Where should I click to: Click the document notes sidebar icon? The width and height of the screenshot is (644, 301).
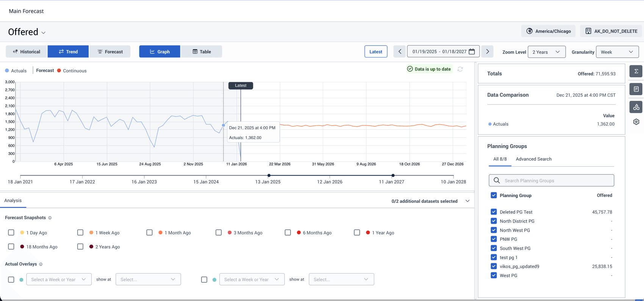click(x=636, y=89)
